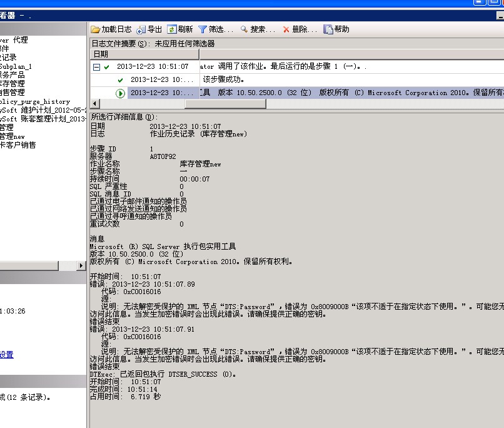This screenshot has width=504, height=428.
Task: Select the 该步骤成功 log row
Action: tap(223, 79)
